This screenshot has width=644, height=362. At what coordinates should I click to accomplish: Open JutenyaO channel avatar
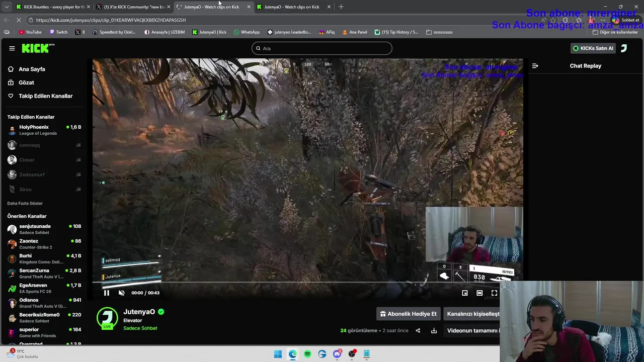point(107,318)
